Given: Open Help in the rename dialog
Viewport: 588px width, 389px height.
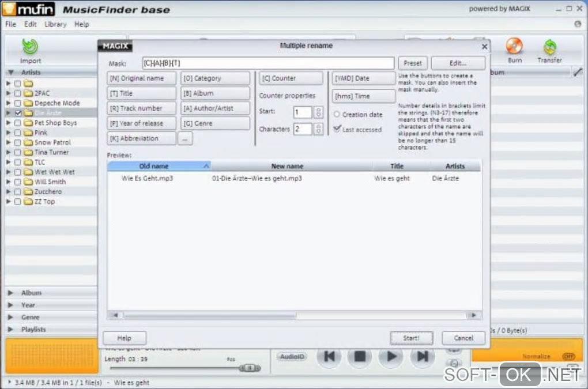Looking at the screenshot, I should pyautogui.click(x=125, y=338).
